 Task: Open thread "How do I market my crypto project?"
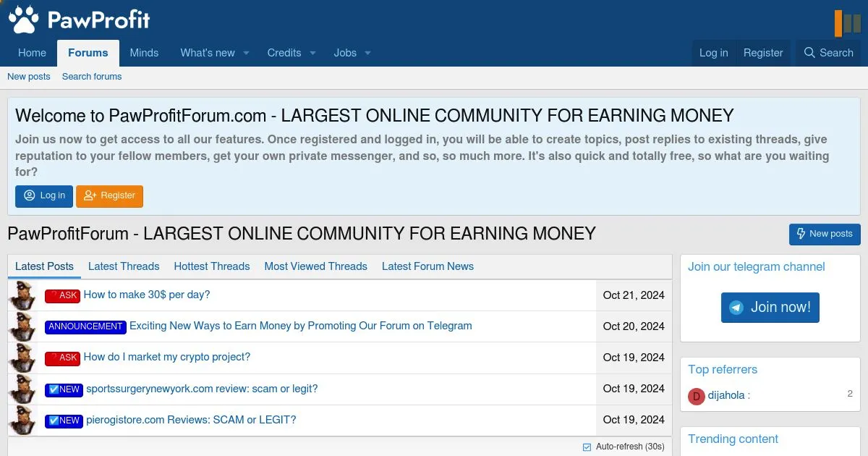pyautogui.click(x=167, y=357)
